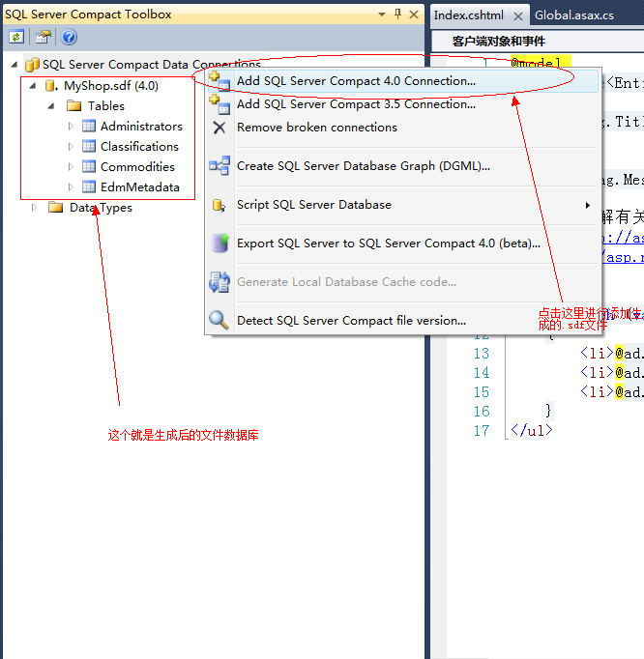Click the Data Types folder icon
This screenshot has width=644, height=659.
55,207
